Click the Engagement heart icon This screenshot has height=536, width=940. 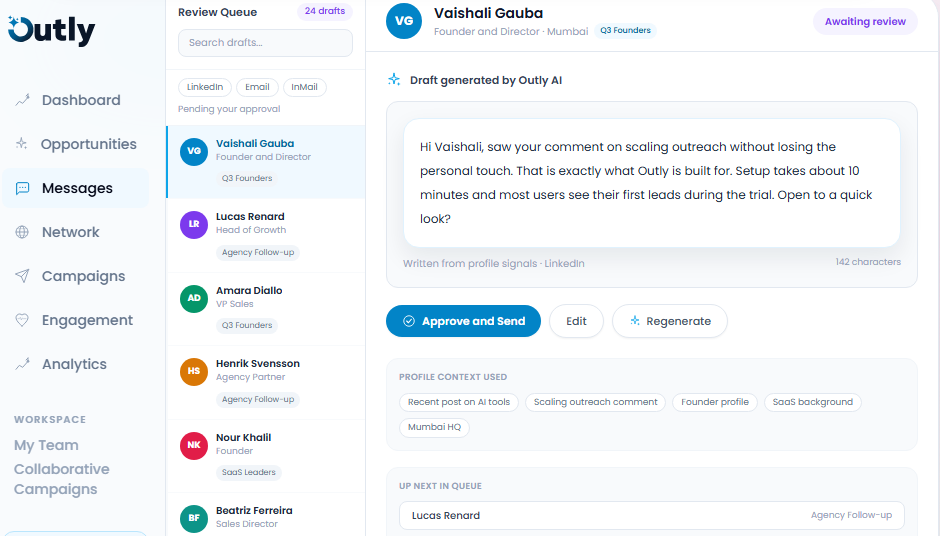coord(22,320)
